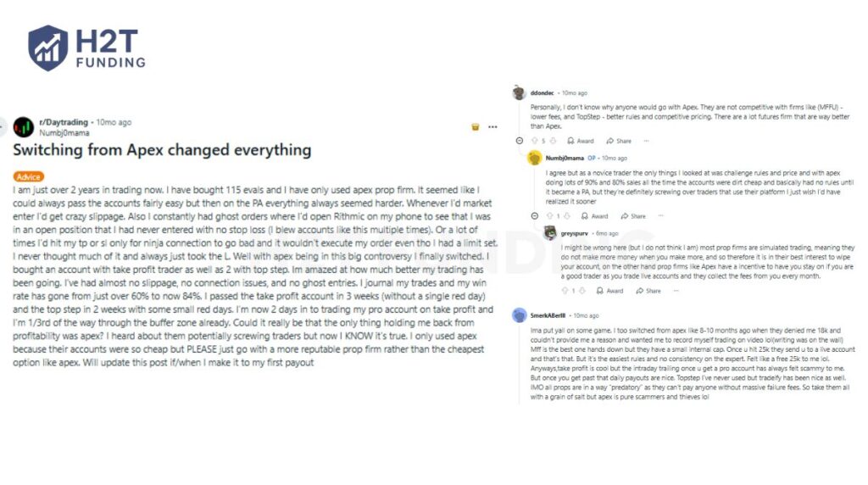Upvote ddondec's comment
Viewport: 868px width, 485px height.
[532, 141]
